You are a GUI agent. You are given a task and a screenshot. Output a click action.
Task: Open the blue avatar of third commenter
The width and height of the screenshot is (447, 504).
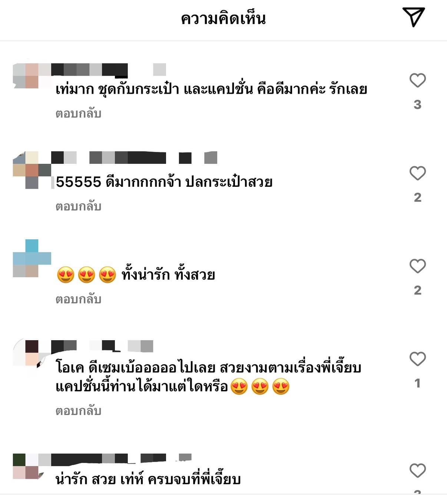(32, 258)
